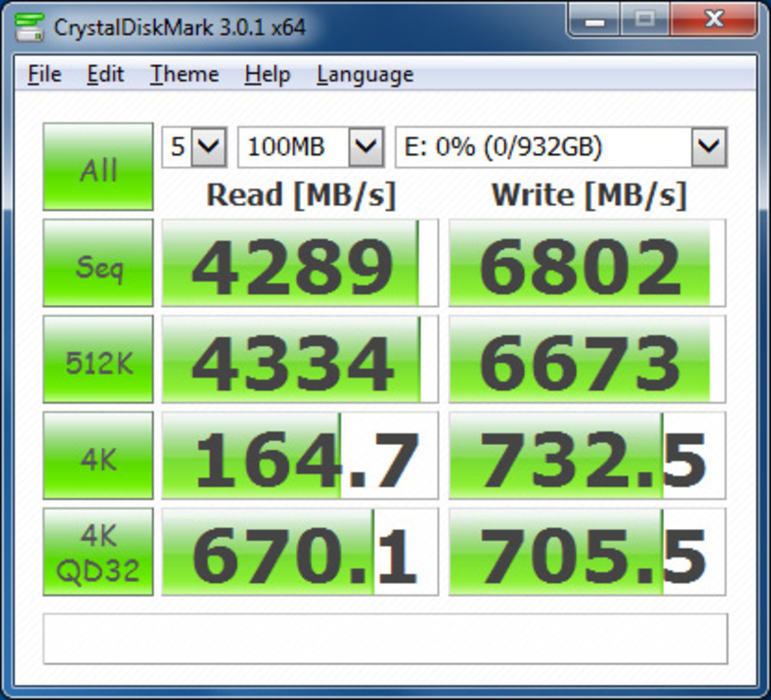Click the Read [MB/s] column header

(301, 195)
